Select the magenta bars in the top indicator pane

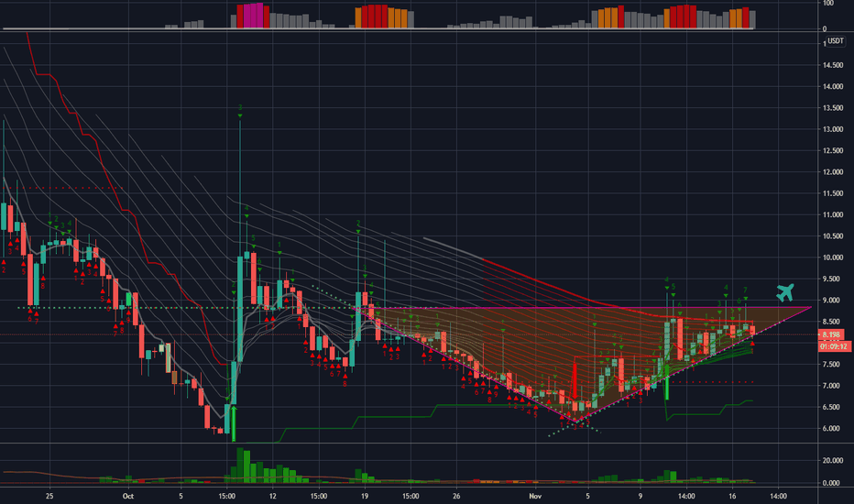coord(253,16)
